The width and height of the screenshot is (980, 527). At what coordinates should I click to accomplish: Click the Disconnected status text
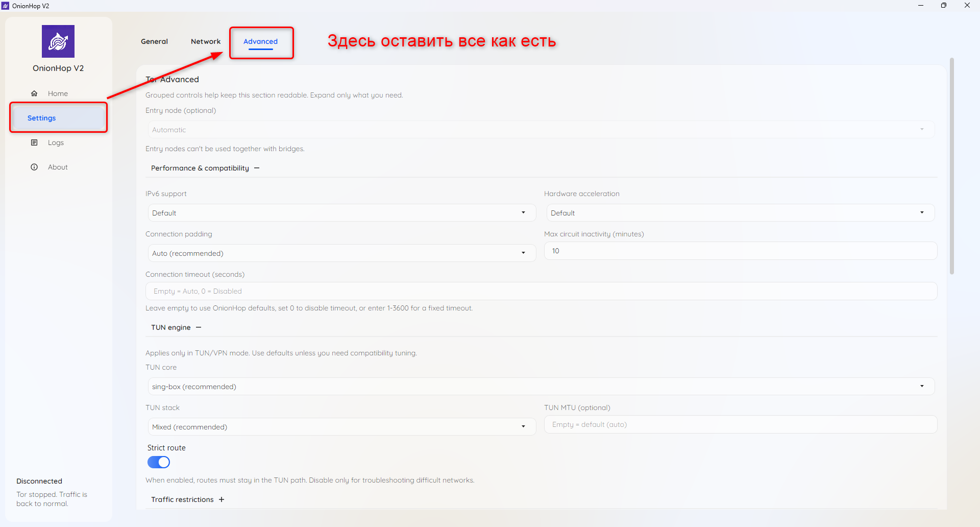coord(39,481)
